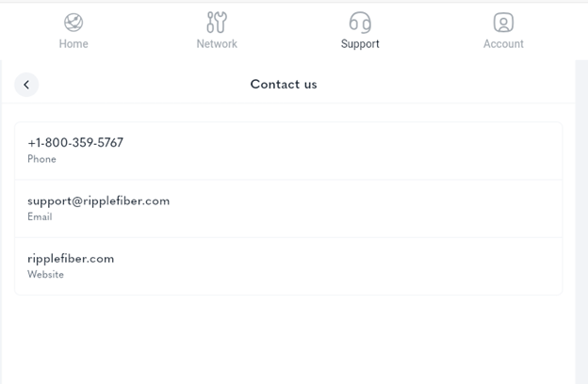Click the Home globe icon
The height and width of the screenshot is (384, 588).
coord(73,23)
